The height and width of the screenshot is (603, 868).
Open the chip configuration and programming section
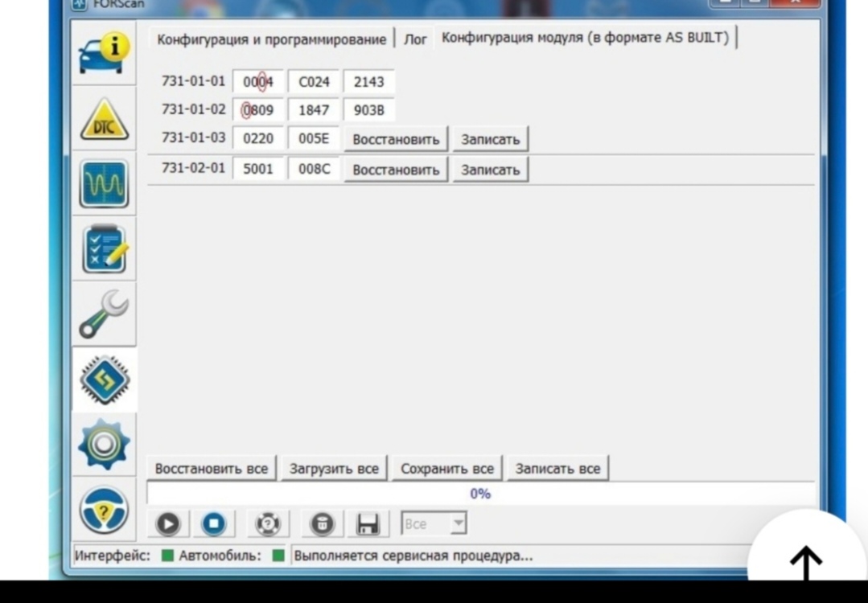click(104, 379)
